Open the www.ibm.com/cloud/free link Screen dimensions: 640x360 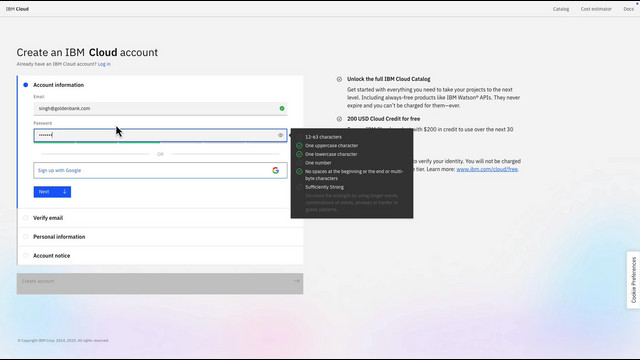click(x=487, y=169)
